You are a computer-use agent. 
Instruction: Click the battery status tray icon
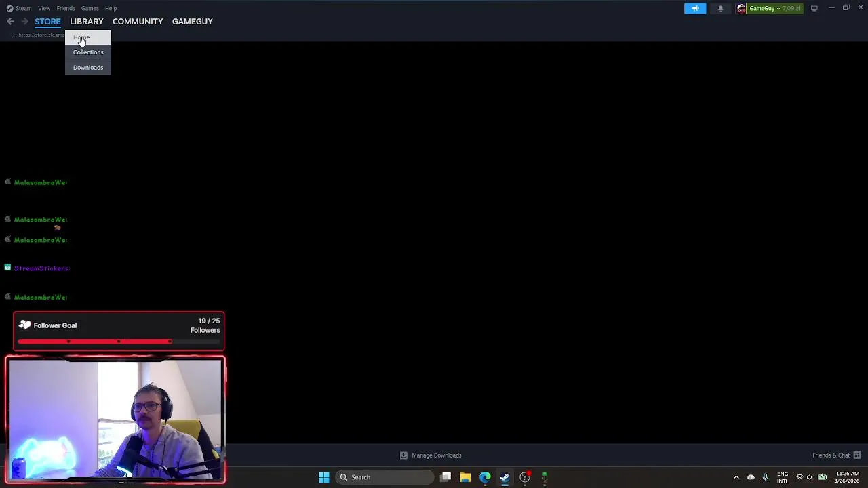pos(823,477)
